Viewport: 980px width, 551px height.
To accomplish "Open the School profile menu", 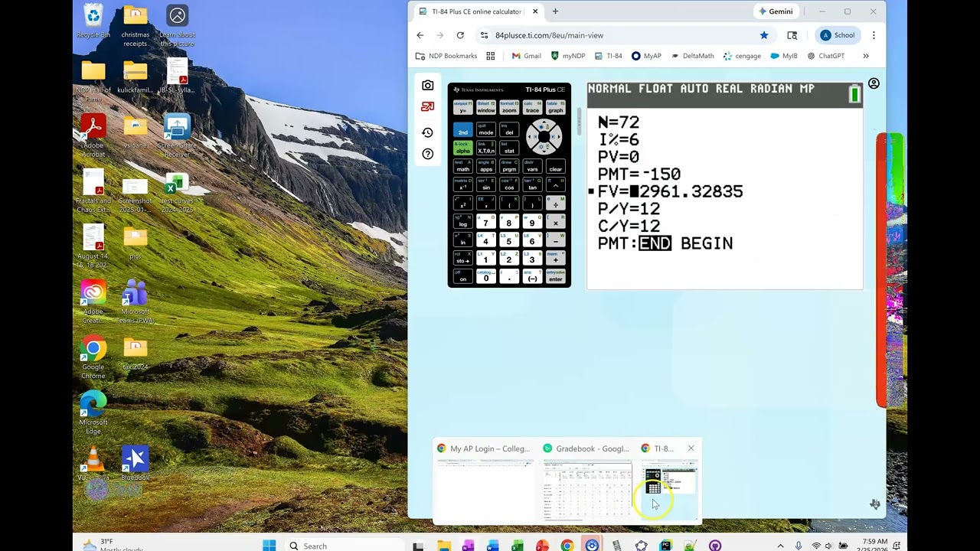I will (837, 35).
